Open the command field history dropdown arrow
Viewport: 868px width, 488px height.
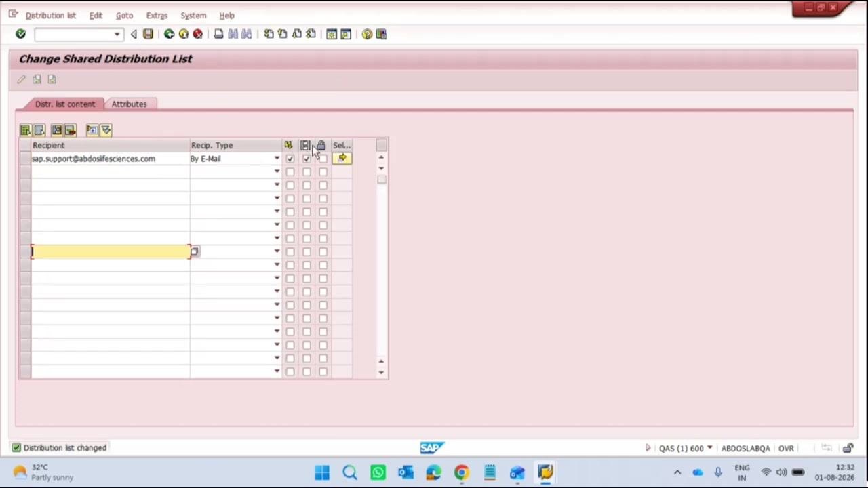[x=117, y=34]
